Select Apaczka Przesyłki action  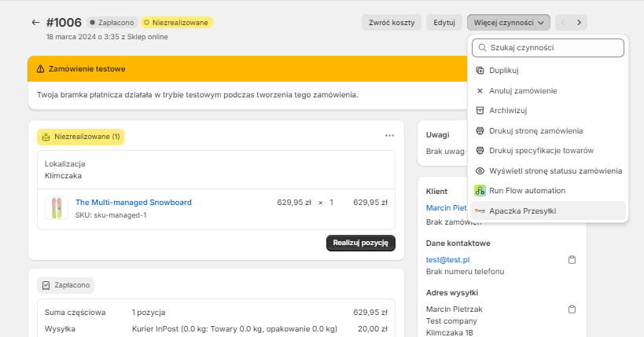[x=523, y=211]
